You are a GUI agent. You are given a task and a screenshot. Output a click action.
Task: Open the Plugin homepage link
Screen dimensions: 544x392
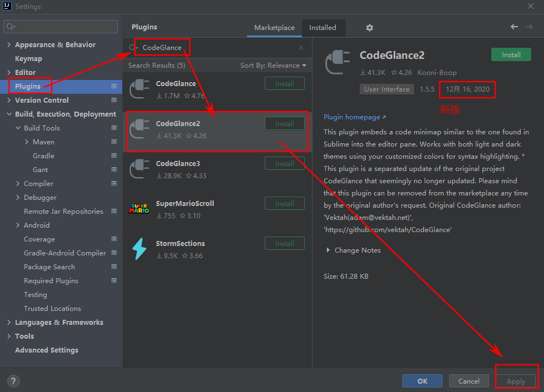pyautogui.click(x=355, y=117)
